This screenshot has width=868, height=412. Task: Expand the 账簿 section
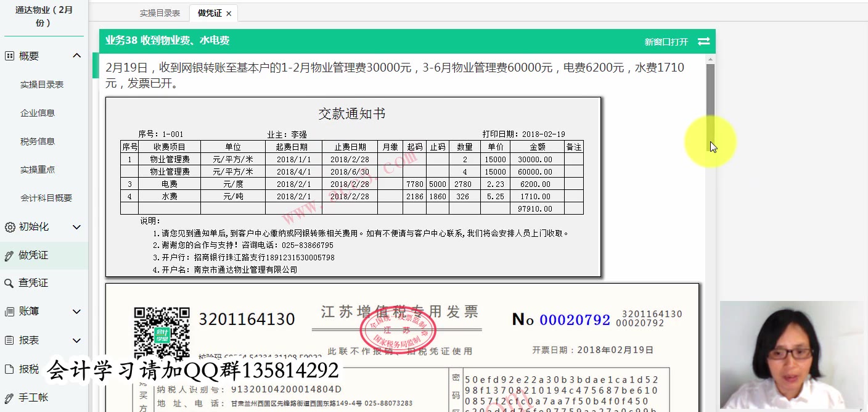(x=76, y=311)
